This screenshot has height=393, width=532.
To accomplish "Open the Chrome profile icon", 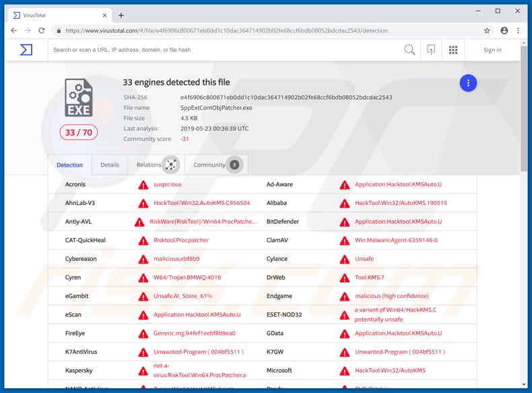I will (x=504, y=30).
